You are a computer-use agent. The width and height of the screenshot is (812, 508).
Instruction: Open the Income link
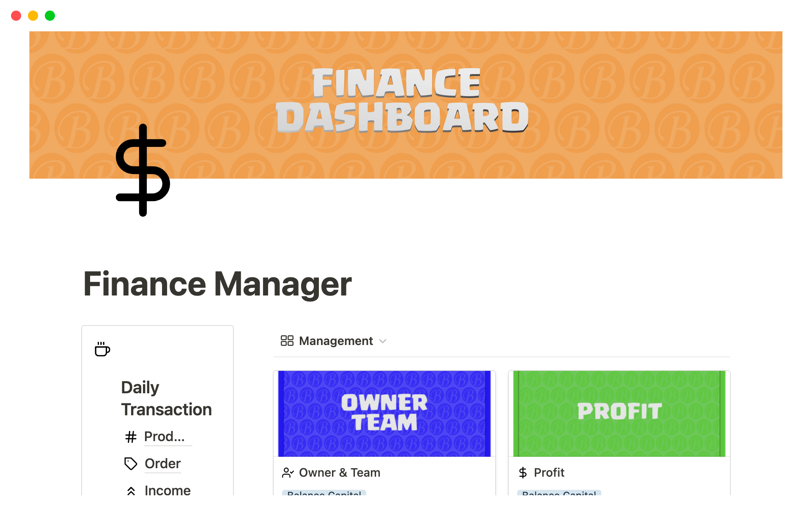[167, 490]
